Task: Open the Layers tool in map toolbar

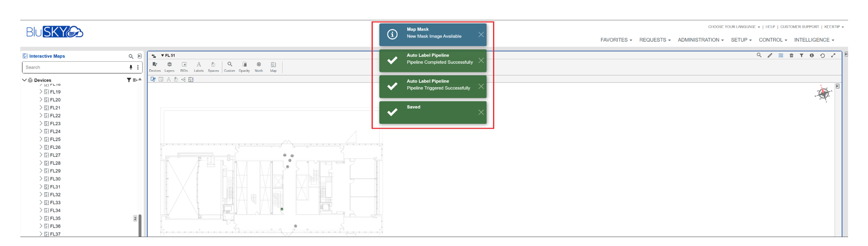Action: 169,66
